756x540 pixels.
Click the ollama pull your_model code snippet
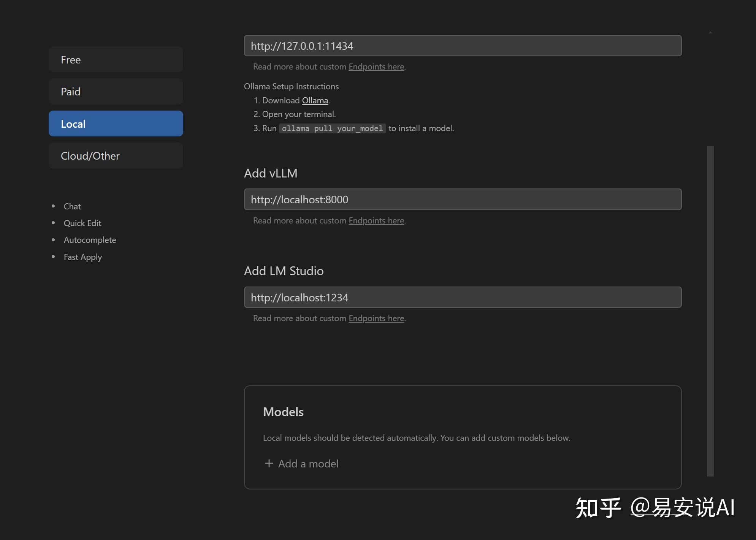coord(332,128)
